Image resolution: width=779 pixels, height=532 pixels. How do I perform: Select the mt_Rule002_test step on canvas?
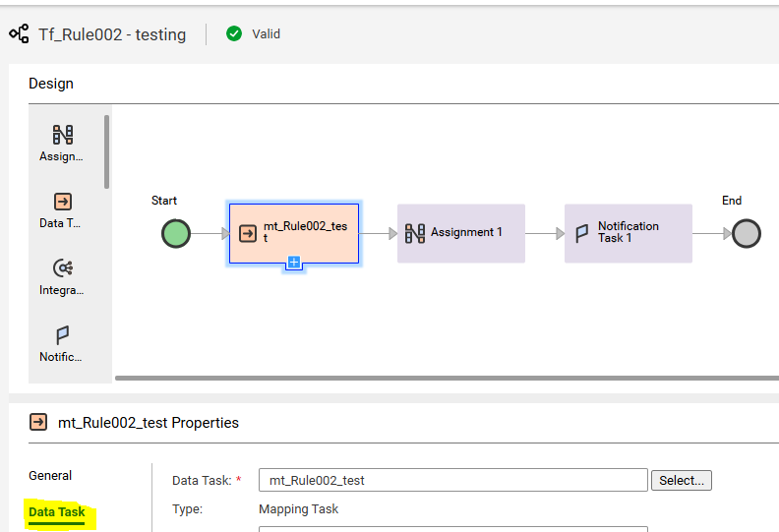(x=294, y=233)
